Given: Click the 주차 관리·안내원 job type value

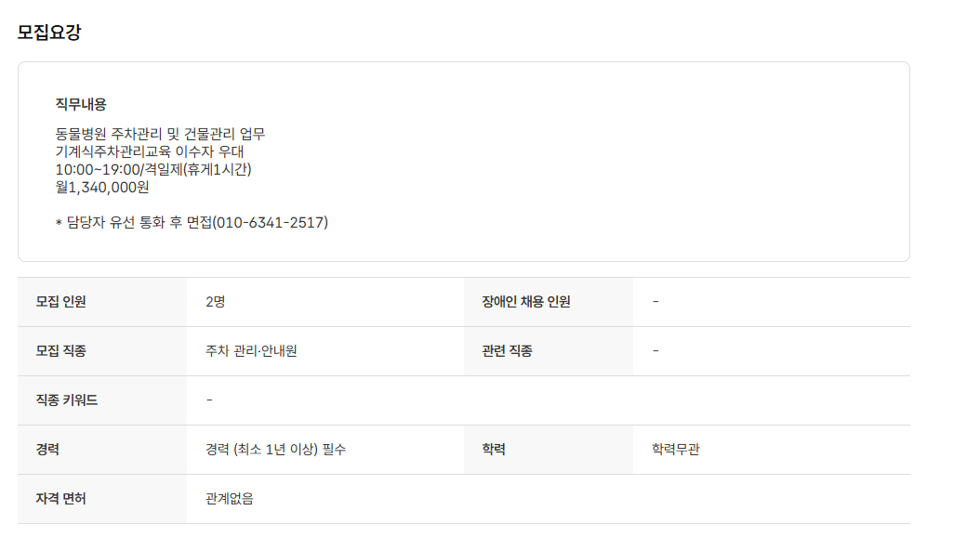Looking at the screenshot, I should 251,351.
